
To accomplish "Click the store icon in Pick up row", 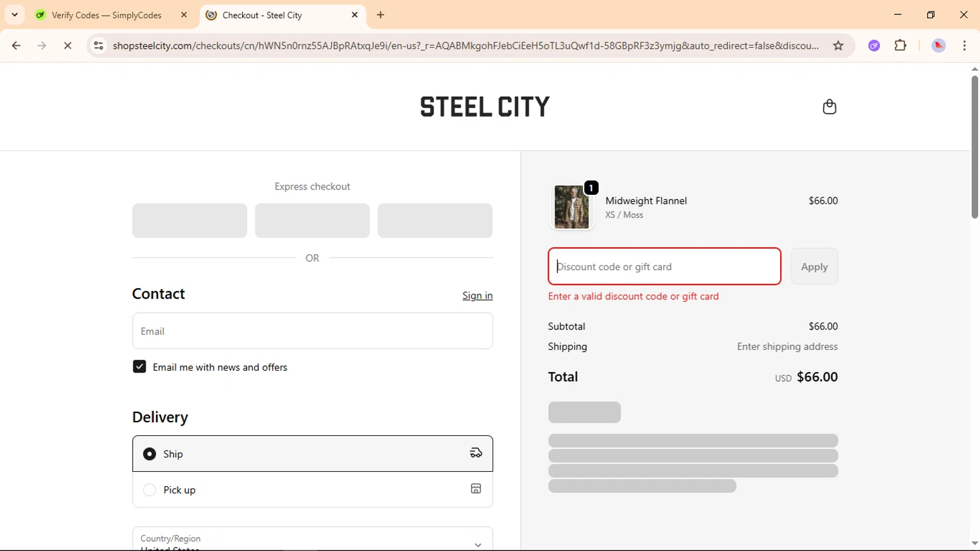I will pyautogui.click(x=476, y=489).
